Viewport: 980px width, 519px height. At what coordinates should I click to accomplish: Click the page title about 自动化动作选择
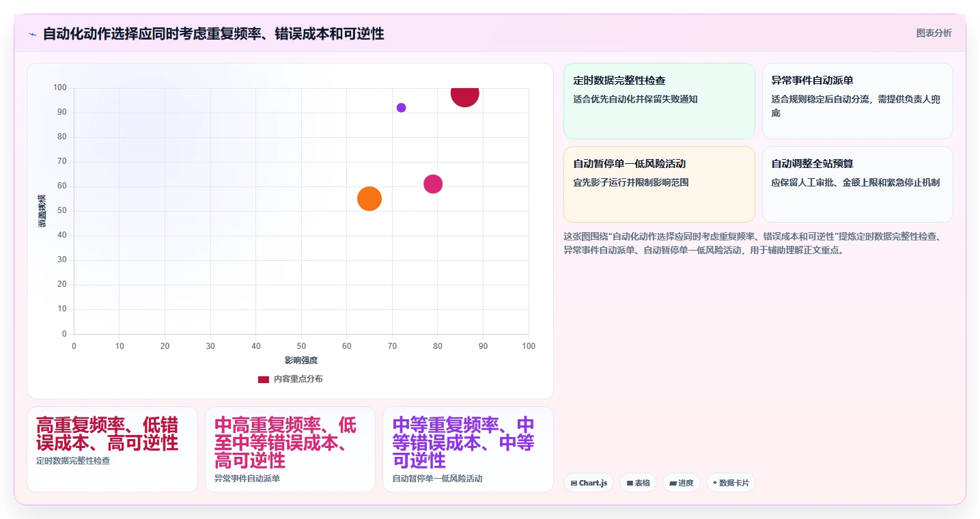(x=213, y=34)
